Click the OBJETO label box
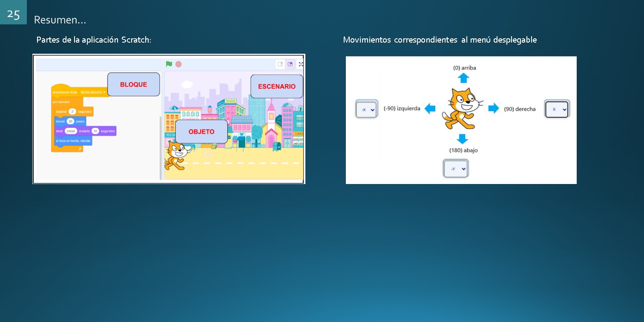 (201, 132)
